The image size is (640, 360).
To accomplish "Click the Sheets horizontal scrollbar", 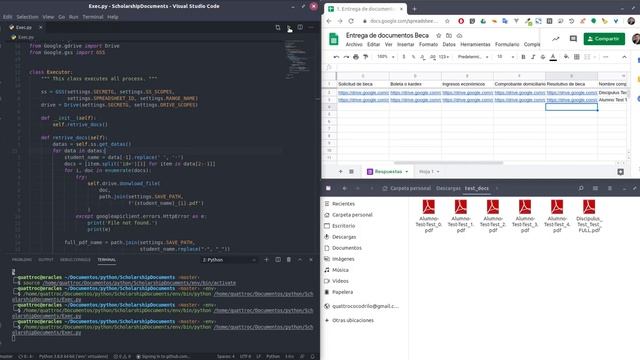I will coord(448,163).
